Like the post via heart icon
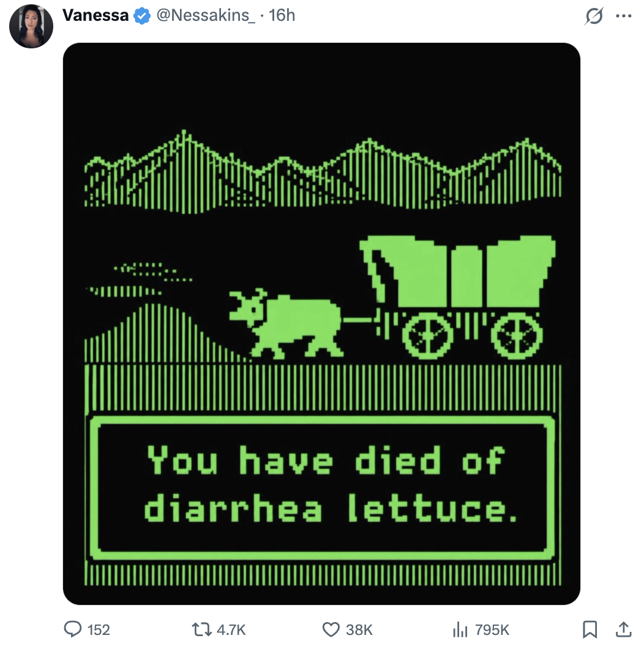The width and height of the screenshot is (644, 649). pos(331,629)
